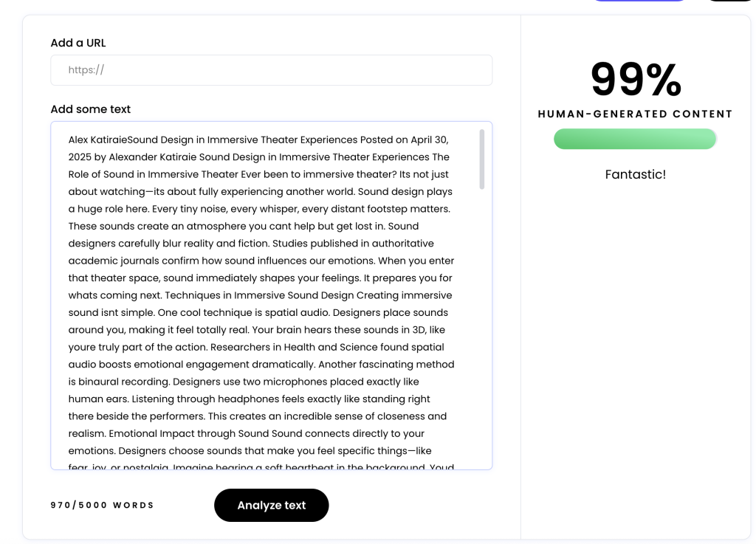Click the Add a URL label

coord(78,43)
